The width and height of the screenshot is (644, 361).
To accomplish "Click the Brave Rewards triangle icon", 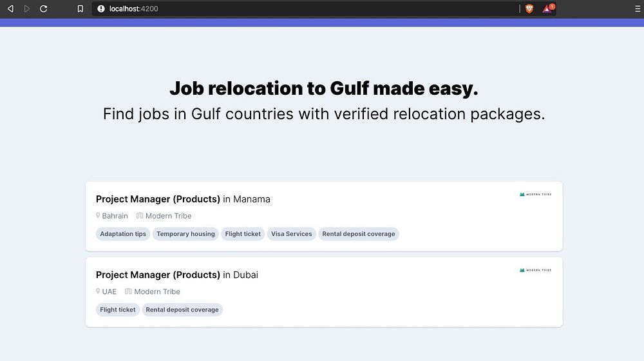I will [547, 9].
